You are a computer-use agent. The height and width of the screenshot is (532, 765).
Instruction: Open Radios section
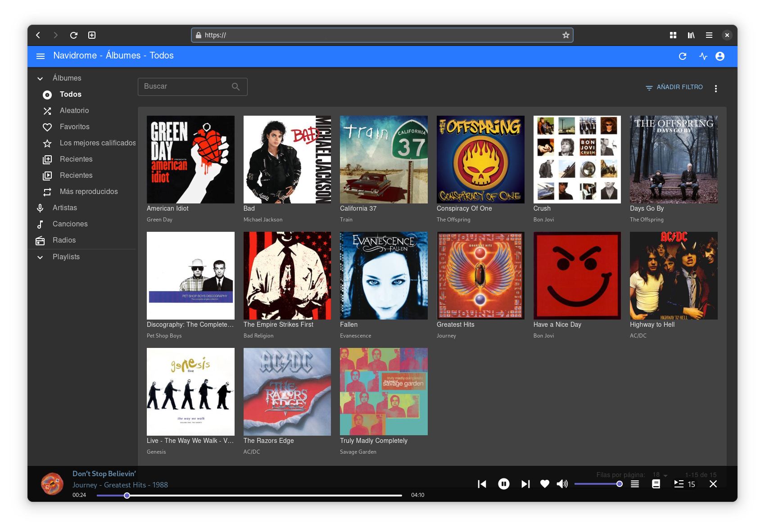(x=81, y=240)
